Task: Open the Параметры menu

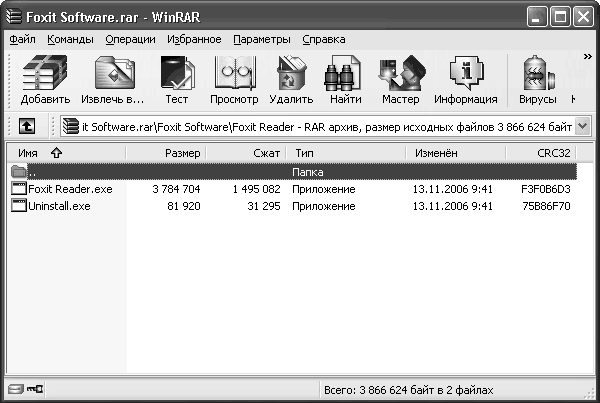Action: [x=262, y=39]
